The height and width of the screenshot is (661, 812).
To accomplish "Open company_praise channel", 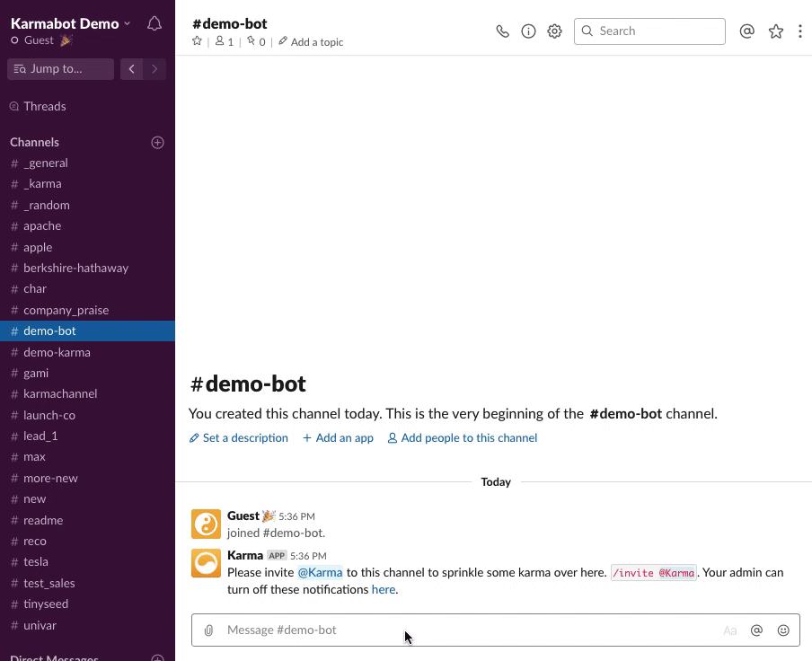I will [87, 310].
